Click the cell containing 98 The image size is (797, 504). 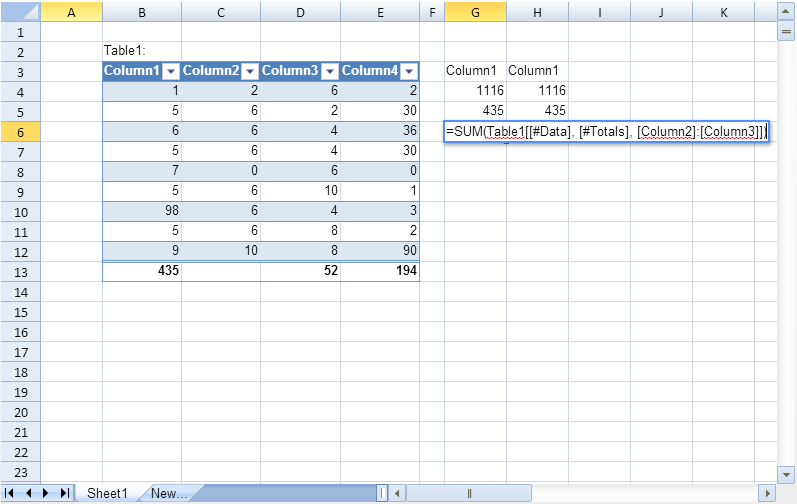[142, 210]
